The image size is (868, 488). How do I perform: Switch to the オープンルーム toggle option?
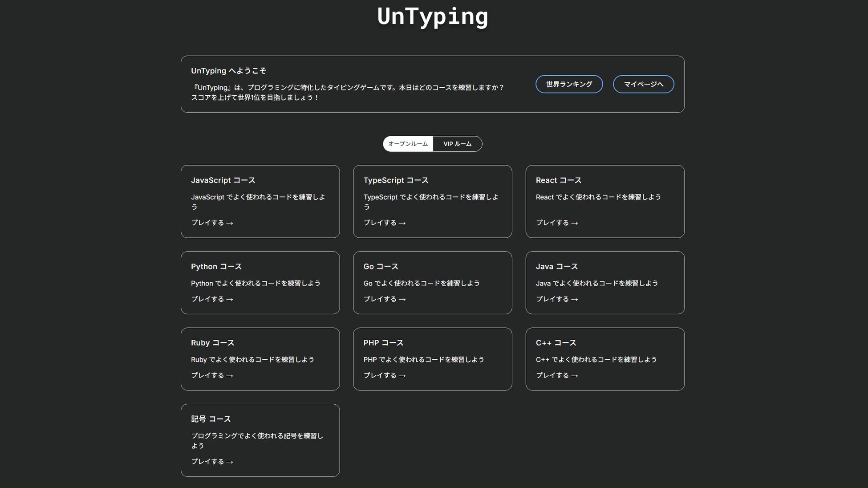[x=408, y=144]
